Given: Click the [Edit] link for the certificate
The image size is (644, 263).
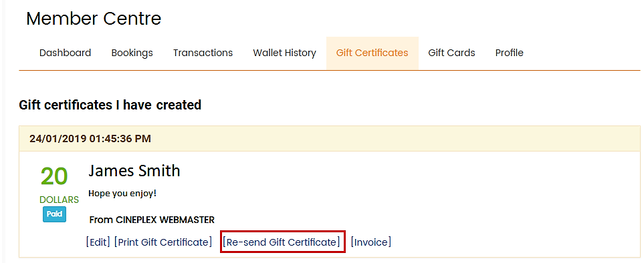Looking at the screenshot, I should 98,242.
